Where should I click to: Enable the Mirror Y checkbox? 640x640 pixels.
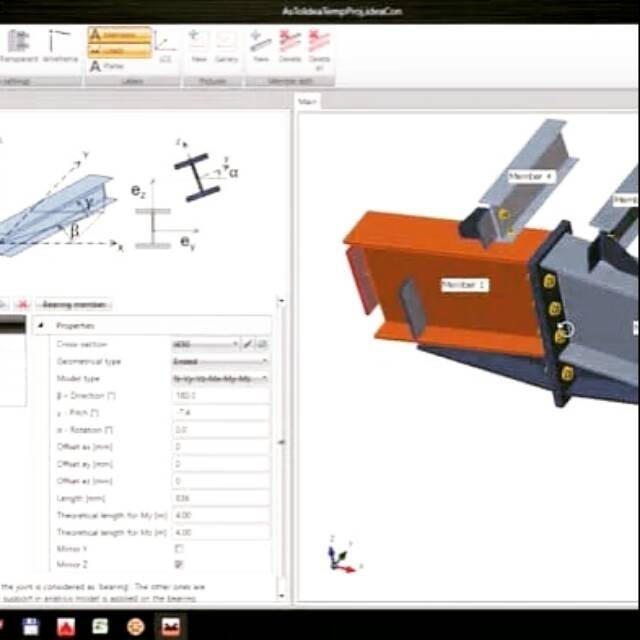tap(179, 549)
